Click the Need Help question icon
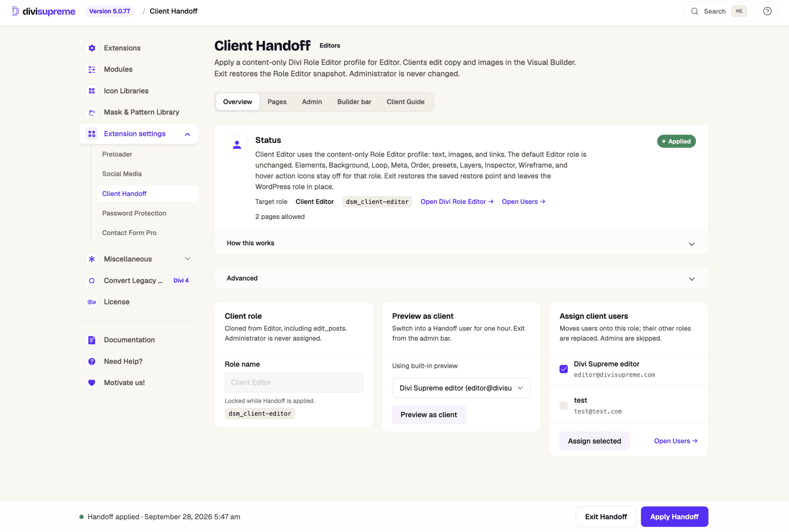Image resolution: width=789 pixels, height=532 pixels. tap(92, 361)
